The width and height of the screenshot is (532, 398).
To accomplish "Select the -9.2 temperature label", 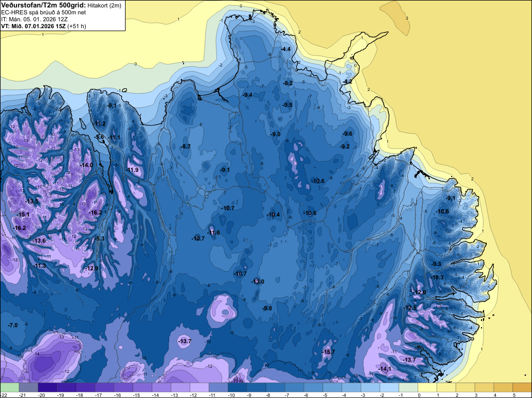I will [345, 146].
